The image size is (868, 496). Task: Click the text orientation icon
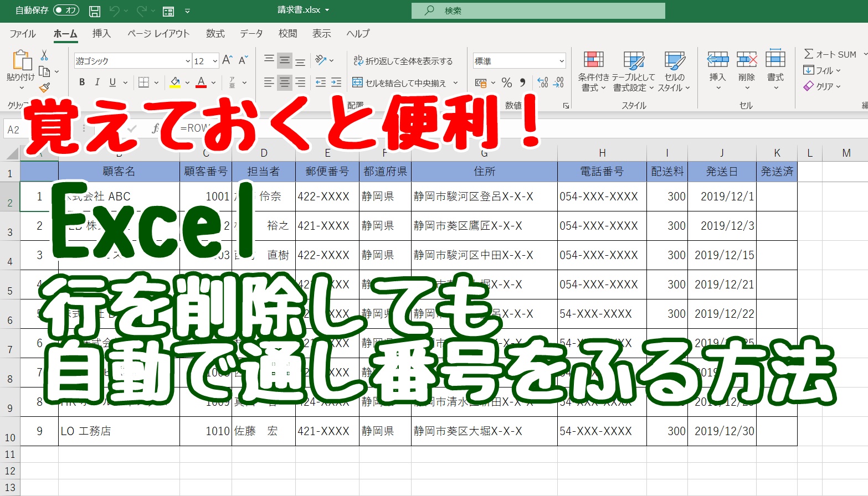(321, 60)
